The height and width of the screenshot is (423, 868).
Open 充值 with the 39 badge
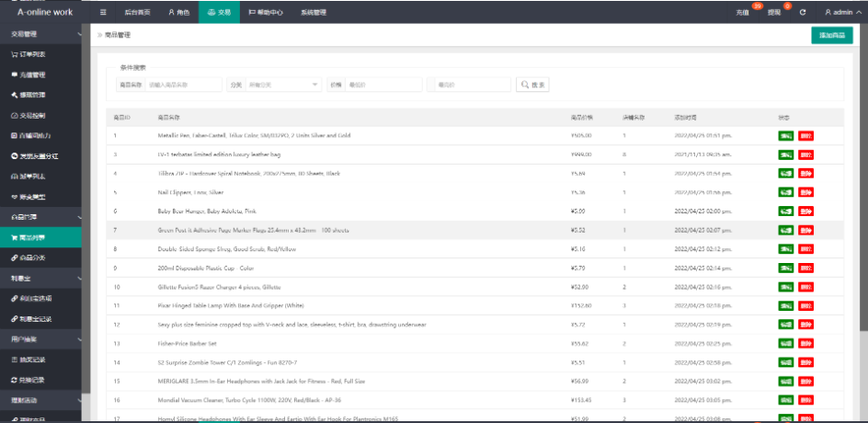[x=743, y=12]
